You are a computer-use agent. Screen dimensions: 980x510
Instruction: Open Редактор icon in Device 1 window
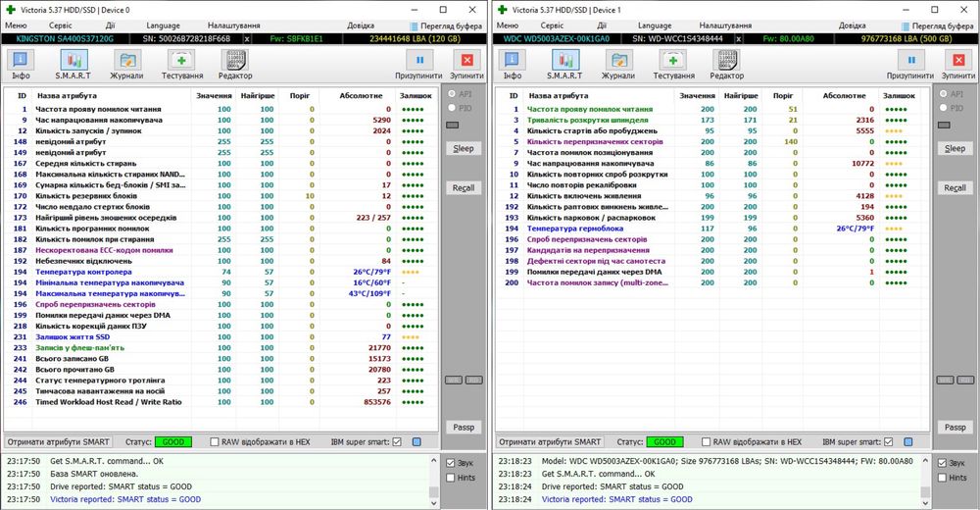[x=726, y=60]
